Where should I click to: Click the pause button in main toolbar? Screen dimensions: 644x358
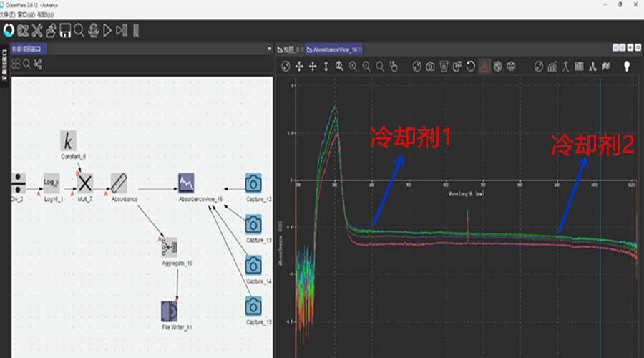coord(135,30)
